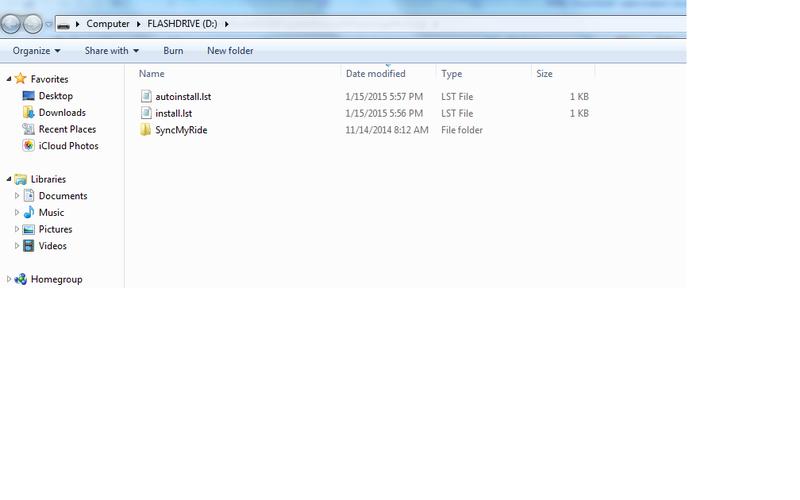
Task: Click the Desktop icon in the sidebar
Action: pos(29,96)
